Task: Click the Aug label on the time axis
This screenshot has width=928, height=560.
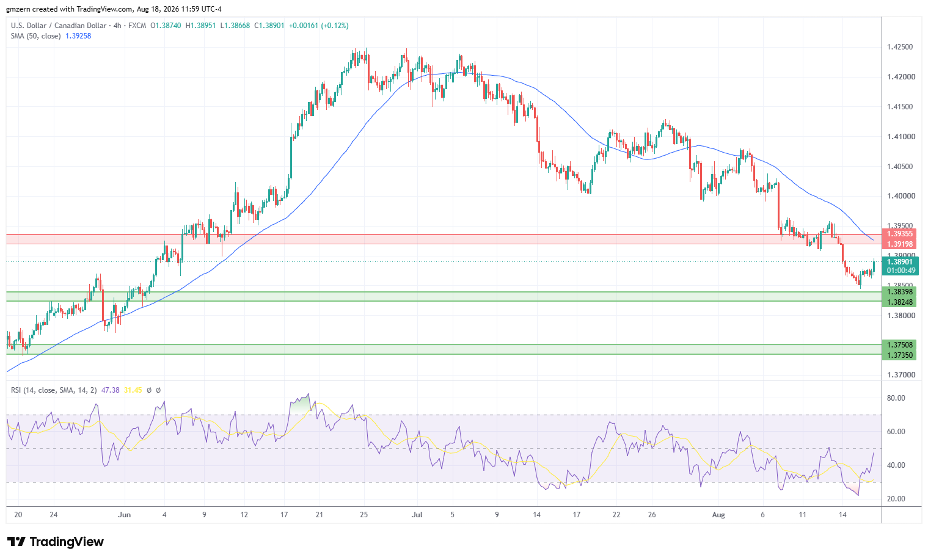Action: pos(718,515)
